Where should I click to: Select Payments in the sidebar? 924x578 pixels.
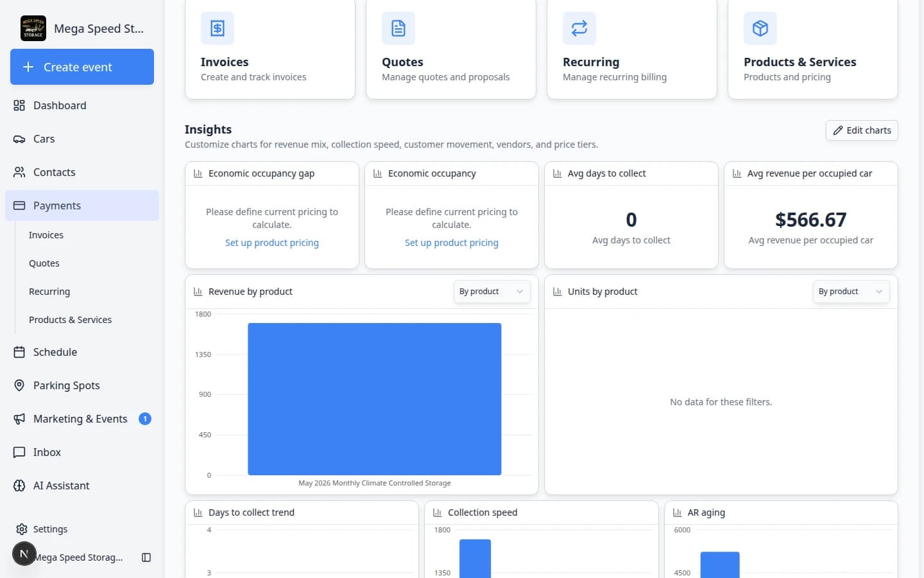(x=82, y=206)
